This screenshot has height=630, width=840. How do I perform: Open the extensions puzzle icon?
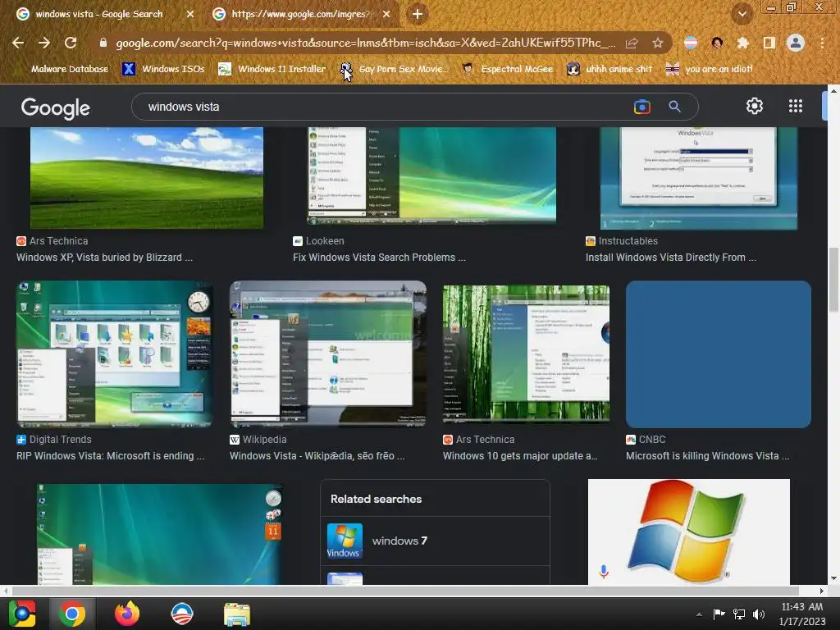coord(742,43)
